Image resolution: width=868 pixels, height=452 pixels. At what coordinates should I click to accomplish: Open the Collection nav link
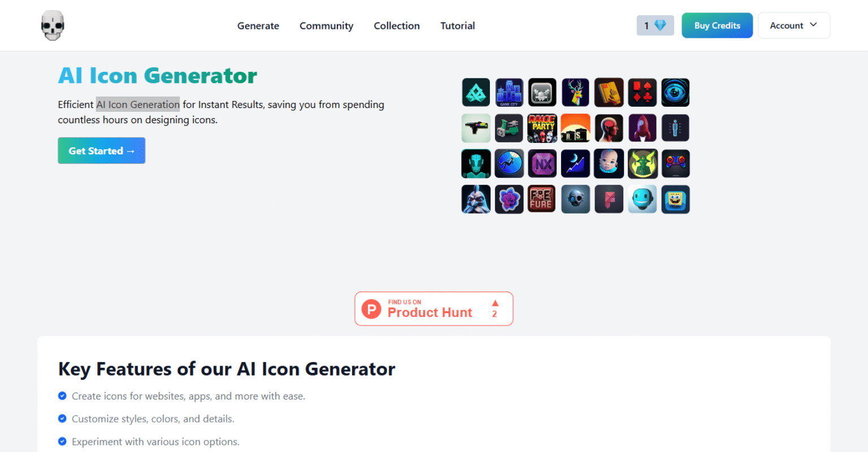click(x=397, y=25)
